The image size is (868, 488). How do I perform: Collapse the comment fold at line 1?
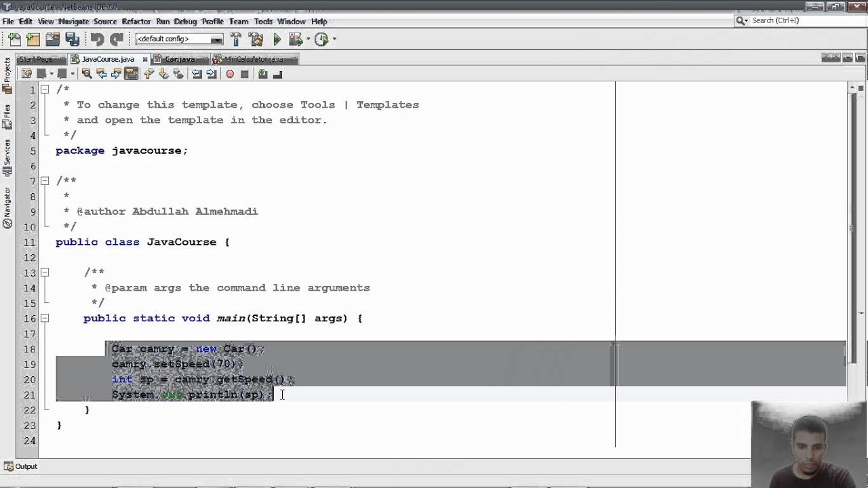[45, 89]
